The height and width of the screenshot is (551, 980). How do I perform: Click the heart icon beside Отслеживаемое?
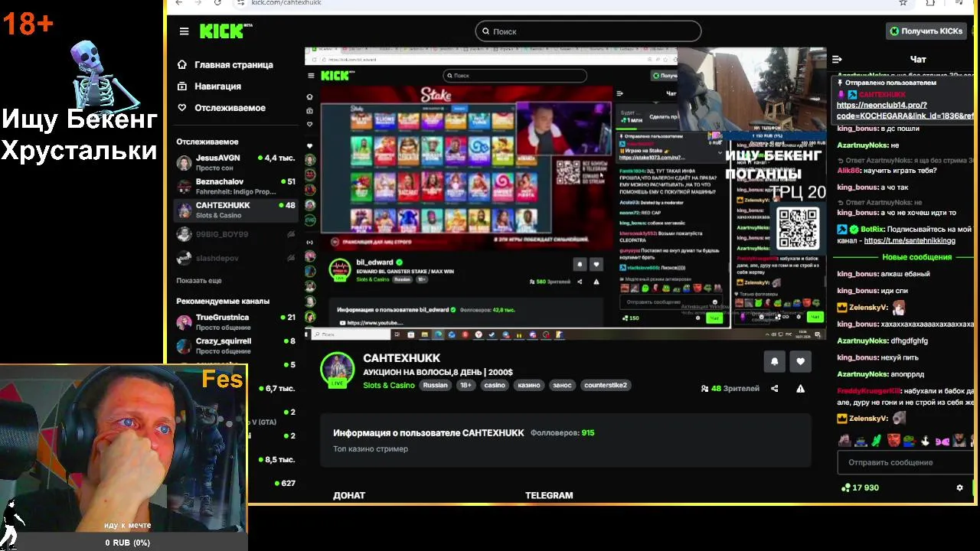tap(182, 108)
